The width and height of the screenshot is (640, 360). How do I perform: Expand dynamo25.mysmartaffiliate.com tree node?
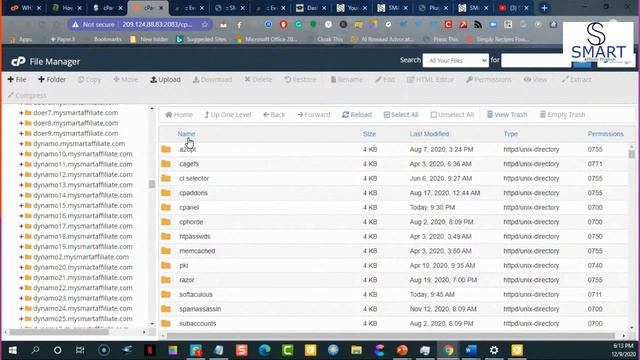click(21, 318)
